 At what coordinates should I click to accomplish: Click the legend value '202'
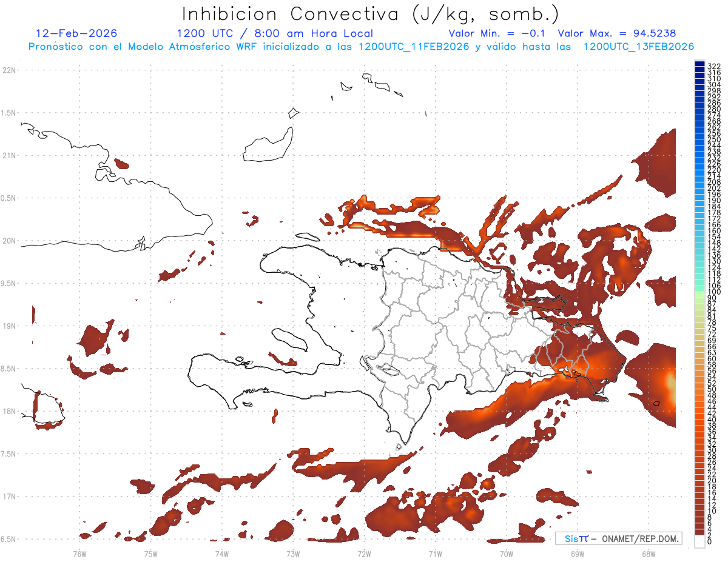pyautogui.click(x=714, y=188)
